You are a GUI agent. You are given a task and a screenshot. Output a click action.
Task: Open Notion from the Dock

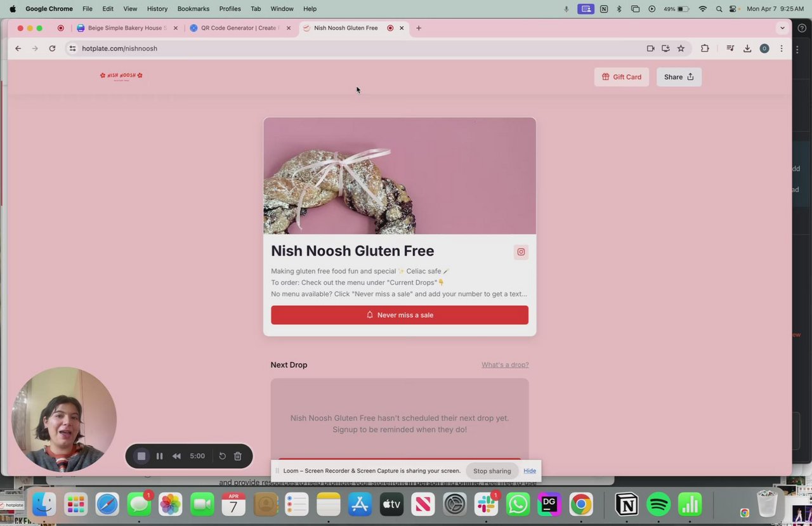(x=627, y=504)
